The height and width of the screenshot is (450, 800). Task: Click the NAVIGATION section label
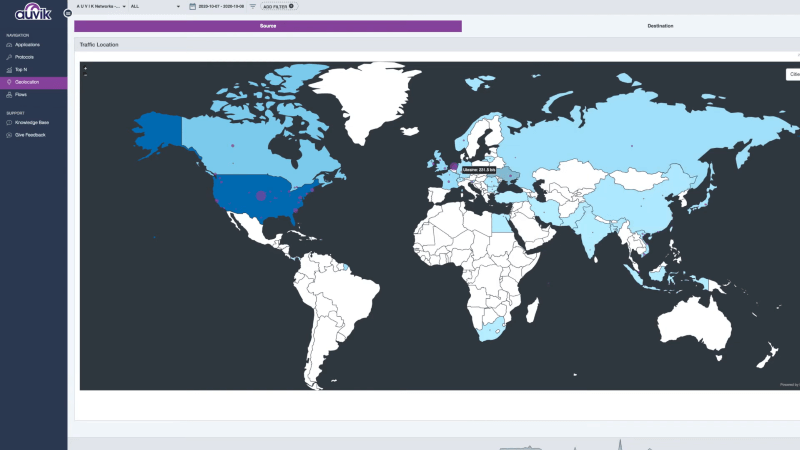point(18,36)
